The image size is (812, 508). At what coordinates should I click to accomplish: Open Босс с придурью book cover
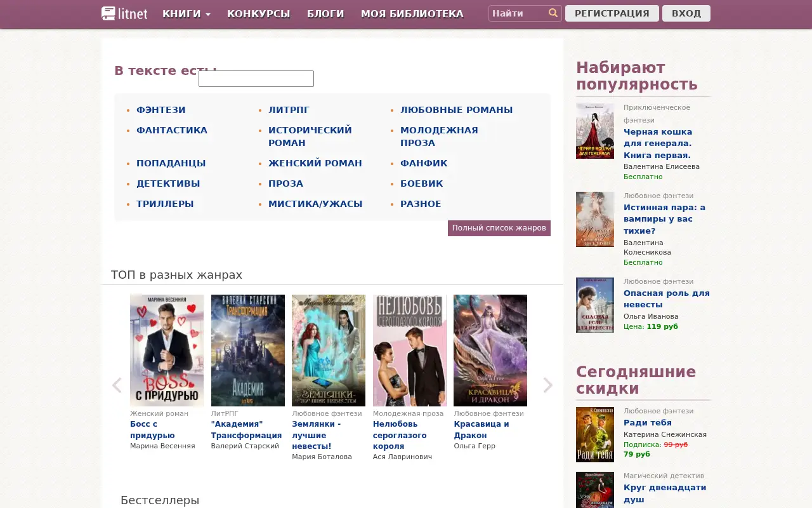pyautogui.click(x=167, y=351)
